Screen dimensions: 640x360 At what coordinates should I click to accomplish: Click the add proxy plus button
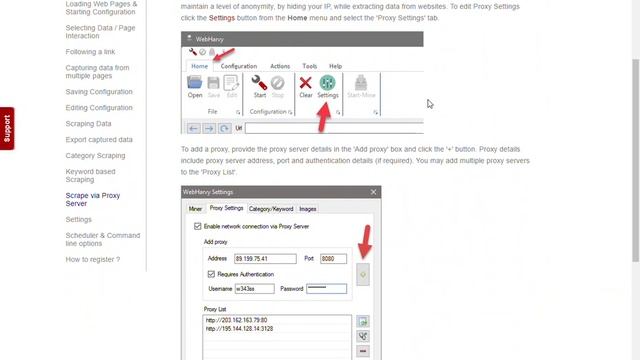[363, 275]
